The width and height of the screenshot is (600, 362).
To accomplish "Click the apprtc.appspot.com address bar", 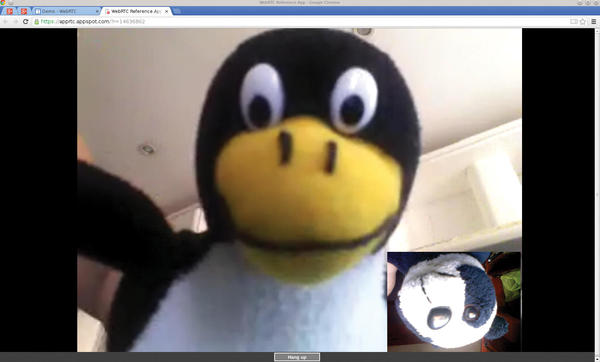I will click(x=302, y=21).
